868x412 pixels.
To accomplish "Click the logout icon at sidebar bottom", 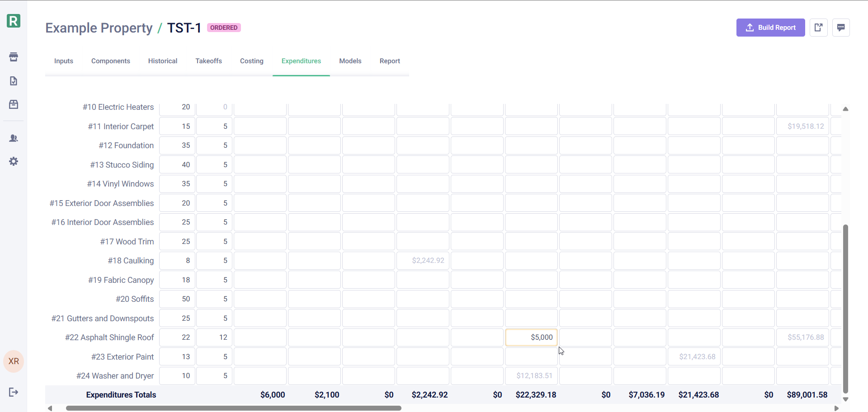I will pyautogui.click(x=13, y=392).
